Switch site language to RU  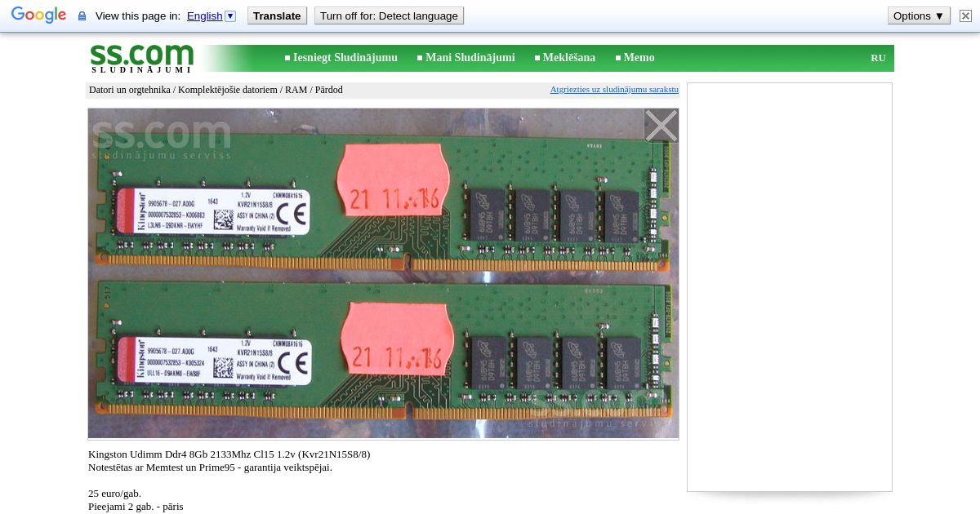point(878,58)
